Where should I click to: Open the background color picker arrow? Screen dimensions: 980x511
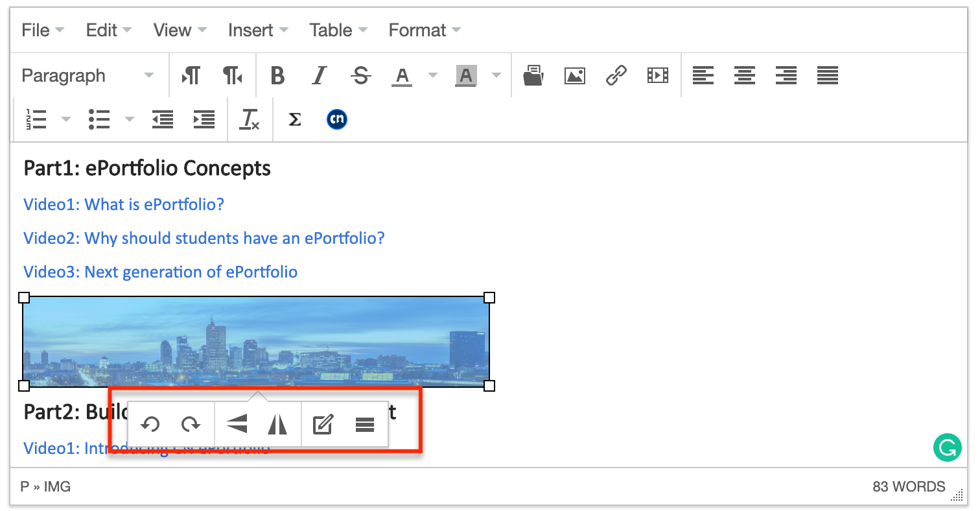496,76
